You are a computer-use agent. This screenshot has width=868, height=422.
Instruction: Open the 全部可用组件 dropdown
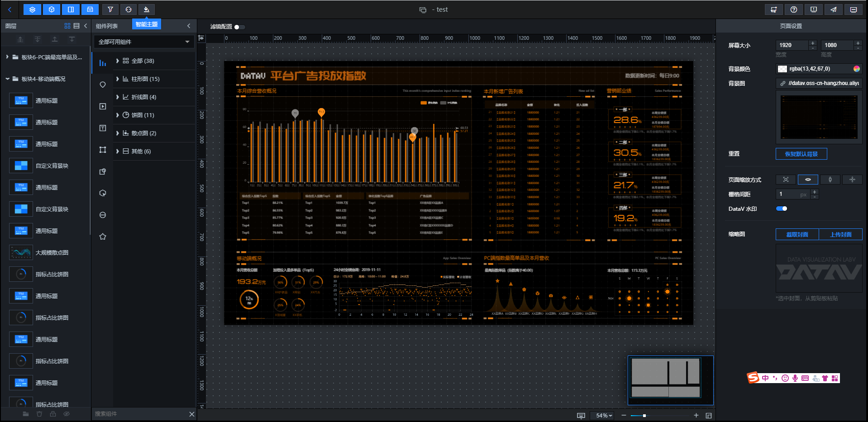pyautogui.click(x=144, y=42)
